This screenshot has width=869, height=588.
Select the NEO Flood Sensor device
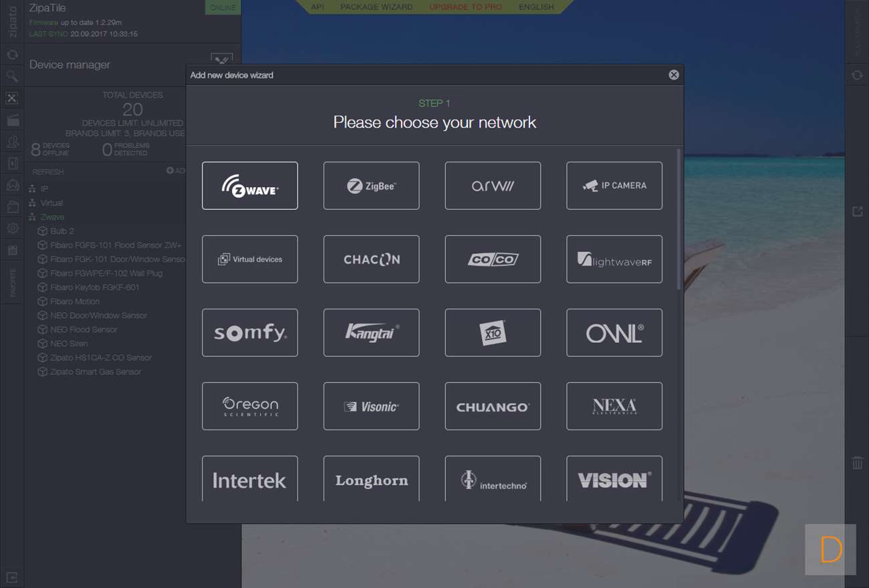point(78,329)
